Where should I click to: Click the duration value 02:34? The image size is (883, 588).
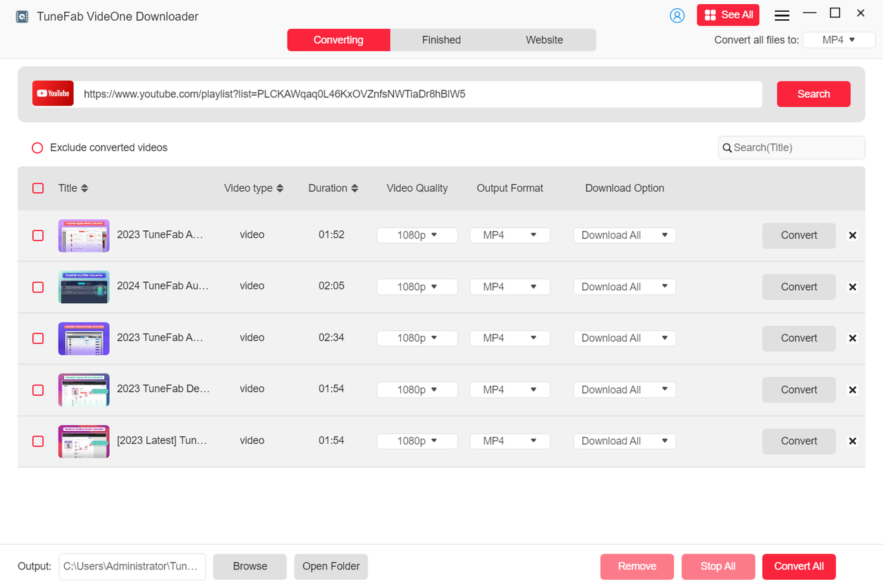331,337
